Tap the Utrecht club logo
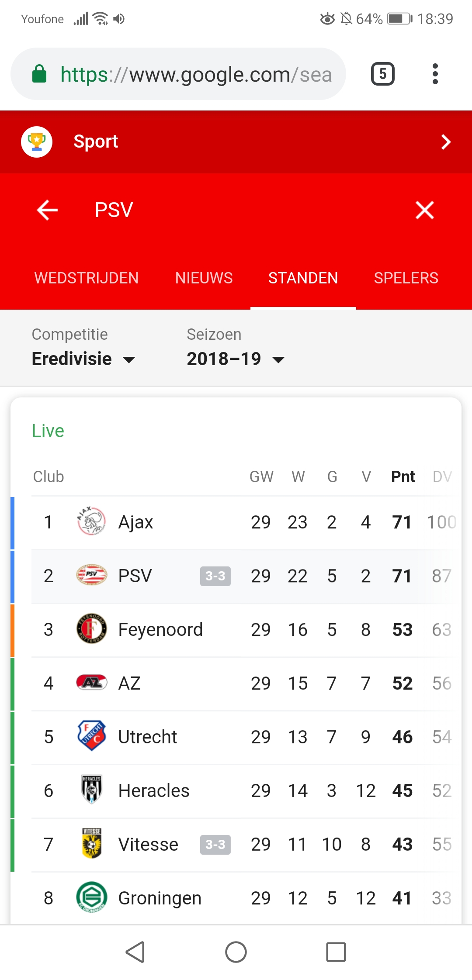Screen dimensions: 472x980 coord(91,736)
